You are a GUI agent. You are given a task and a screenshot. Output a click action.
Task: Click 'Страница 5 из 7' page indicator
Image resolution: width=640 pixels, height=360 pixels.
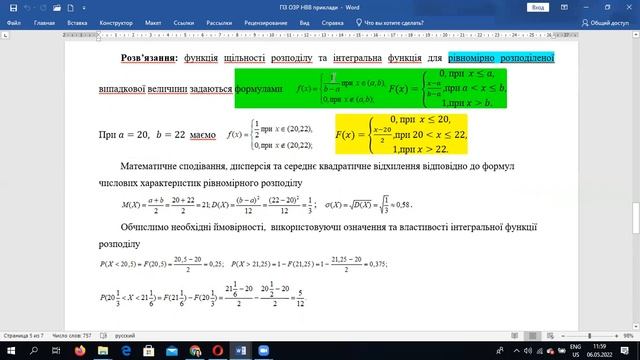(x=23, y=336)
